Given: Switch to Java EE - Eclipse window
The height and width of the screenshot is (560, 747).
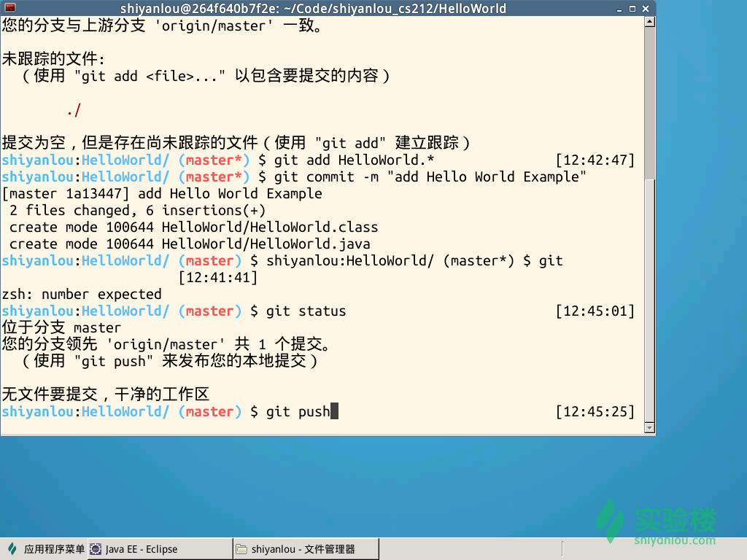Looking at the screenshot, I should [x=160, y=549].
